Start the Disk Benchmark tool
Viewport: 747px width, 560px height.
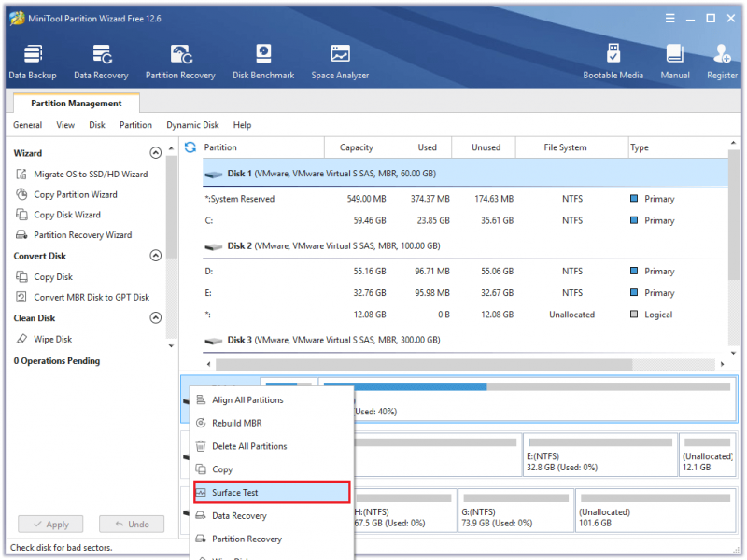[x=263, y=62]
